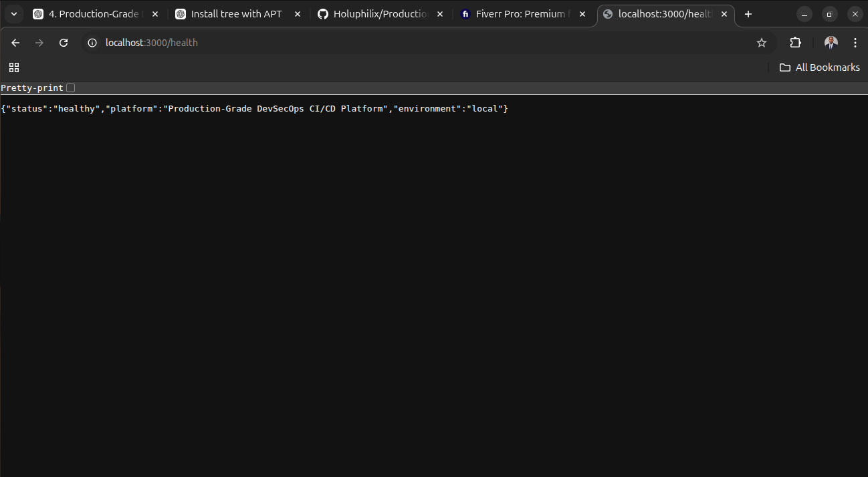
Task: Maximize the browser window
Action: tap(829, 14)
